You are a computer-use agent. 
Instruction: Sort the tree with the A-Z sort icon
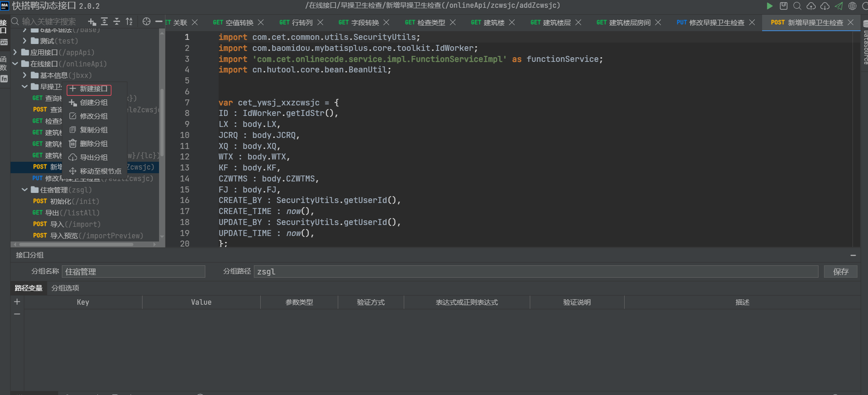click(x=129, y=22)
